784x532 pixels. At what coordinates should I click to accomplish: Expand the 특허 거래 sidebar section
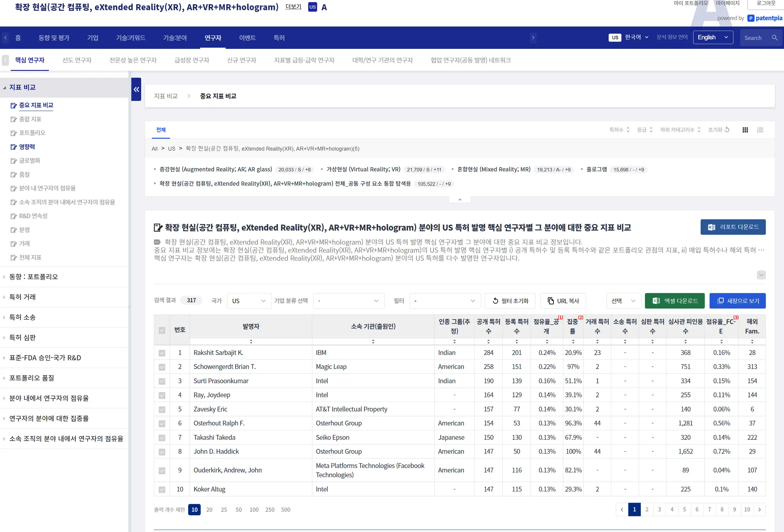(x=23, y=297)
